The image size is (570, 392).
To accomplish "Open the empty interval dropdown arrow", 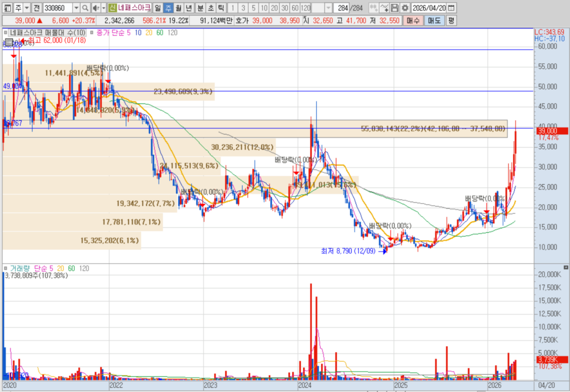I will (x=328, y=8).
